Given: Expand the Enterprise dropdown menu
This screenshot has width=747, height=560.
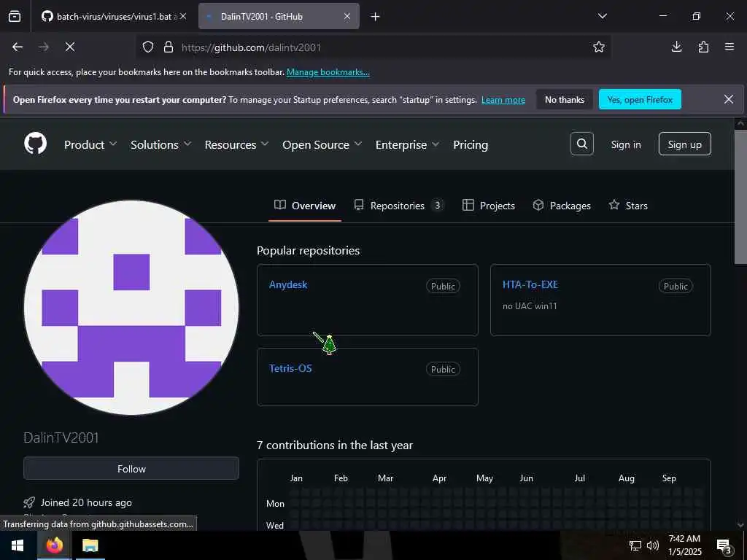Looking at the screenshot, I should click(x=407, y=144).
